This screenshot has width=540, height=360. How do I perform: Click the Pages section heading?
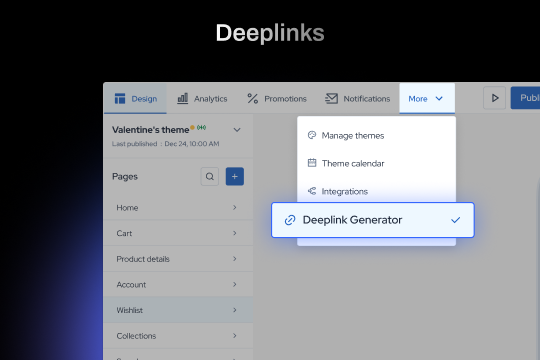click(x=125, y=177)
